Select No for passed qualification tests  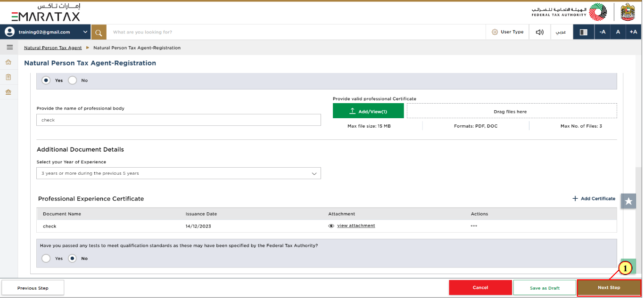pyautogui.click(x=72, y=259)
